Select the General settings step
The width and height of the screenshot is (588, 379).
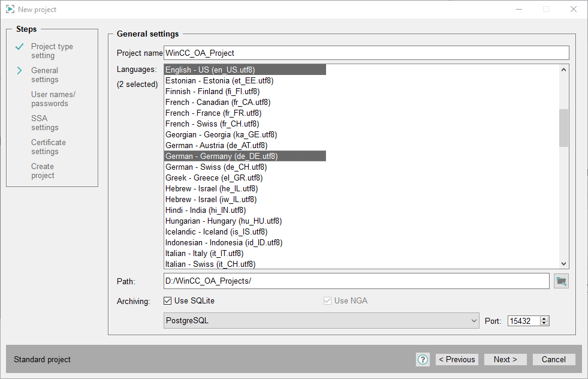click(44, 75)
